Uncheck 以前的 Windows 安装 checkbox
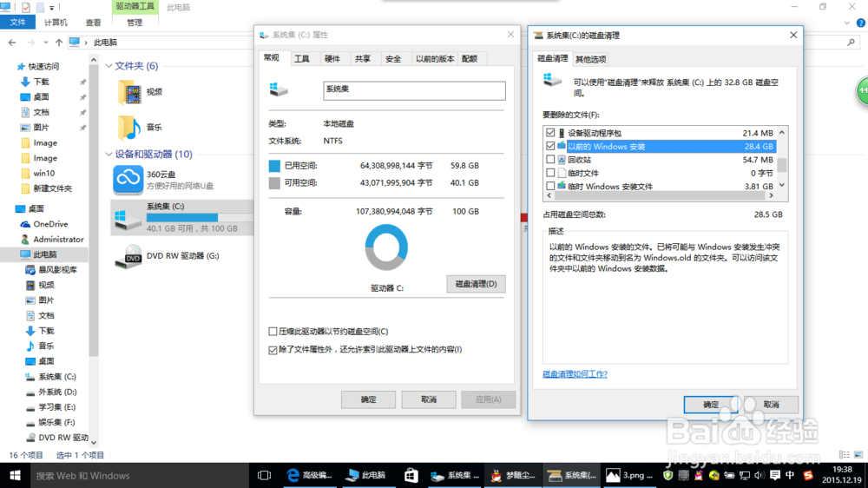The width and height of the screenshot is (868, 488). 550,146
